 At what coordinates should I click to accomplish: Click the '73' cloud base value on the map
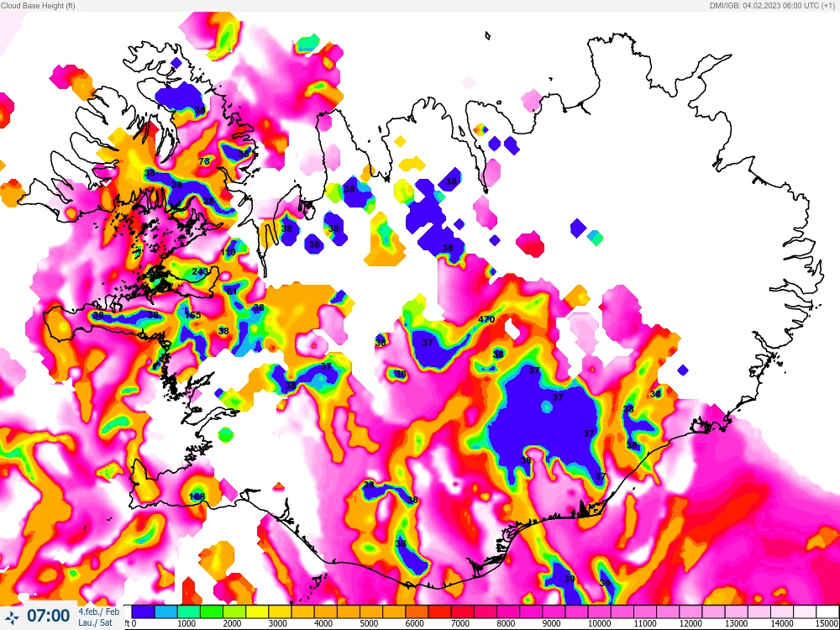204,160
